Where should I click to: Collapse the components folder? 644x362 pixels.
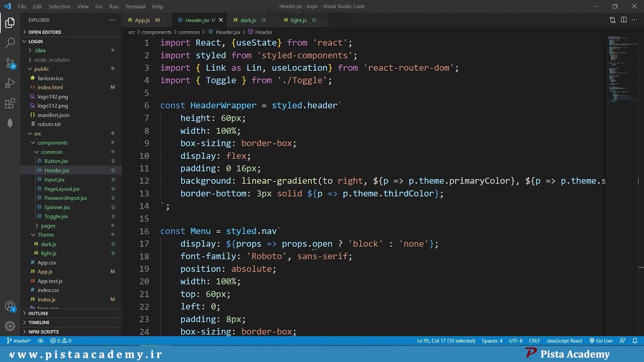pos(71,143)
